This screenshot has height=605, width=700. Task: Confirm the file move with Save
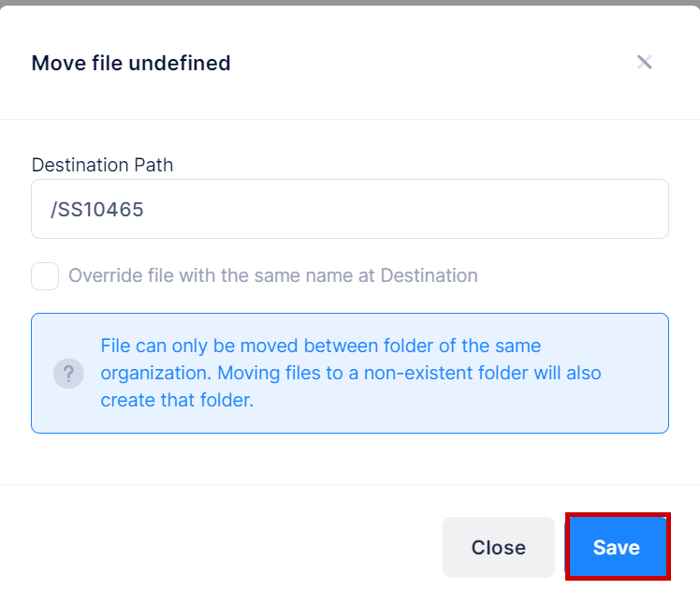coord(617,548)
